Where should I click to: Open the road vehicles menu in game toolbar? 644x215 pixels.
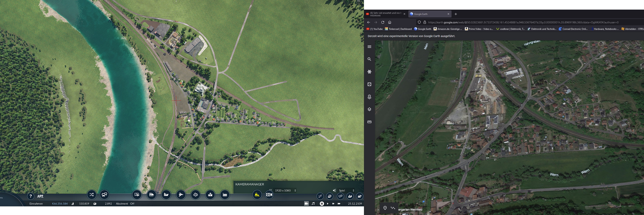[137, 195]
